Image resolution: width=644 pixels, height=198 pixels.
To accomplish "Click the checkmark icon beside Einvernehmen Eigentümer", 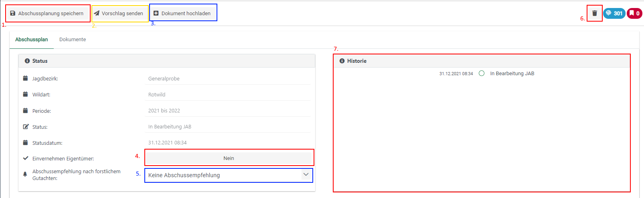I will click(26, 158).
